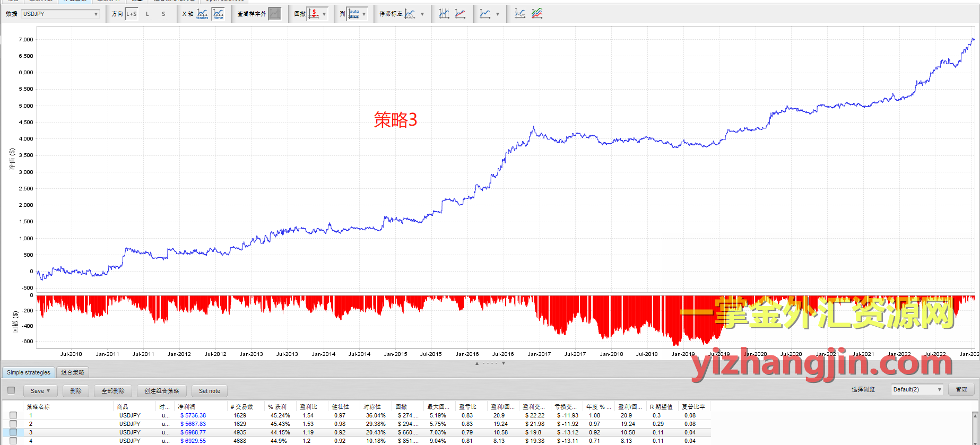Screen dimensions: 980x445
Task: Open the column auto dropdown arrow
Action: tap(364, 14)
